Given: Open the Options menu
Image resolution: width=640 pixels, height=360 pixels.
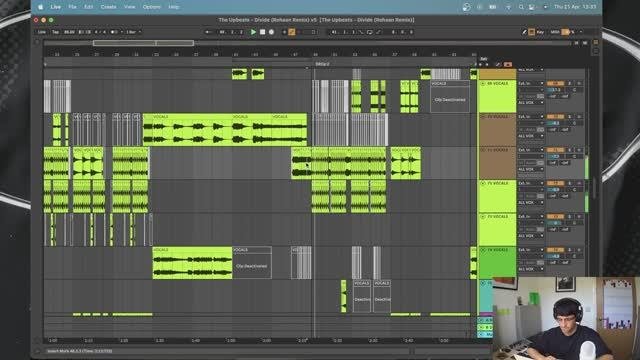Looking at the screenshot, I should [x=151, y=7].
